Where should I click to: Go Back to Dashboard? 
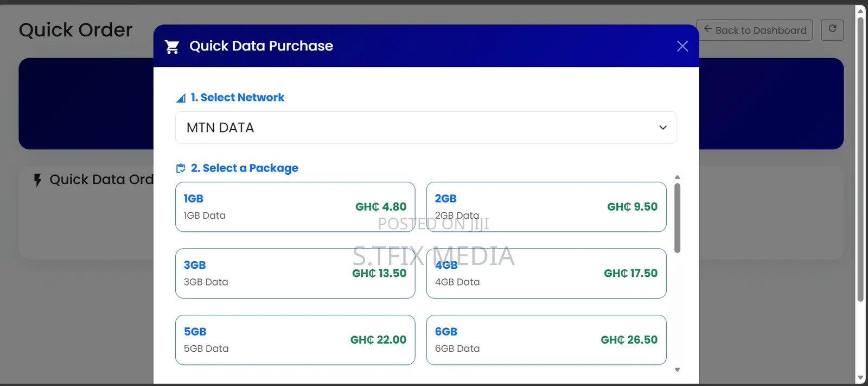click(x=755, y=30)
